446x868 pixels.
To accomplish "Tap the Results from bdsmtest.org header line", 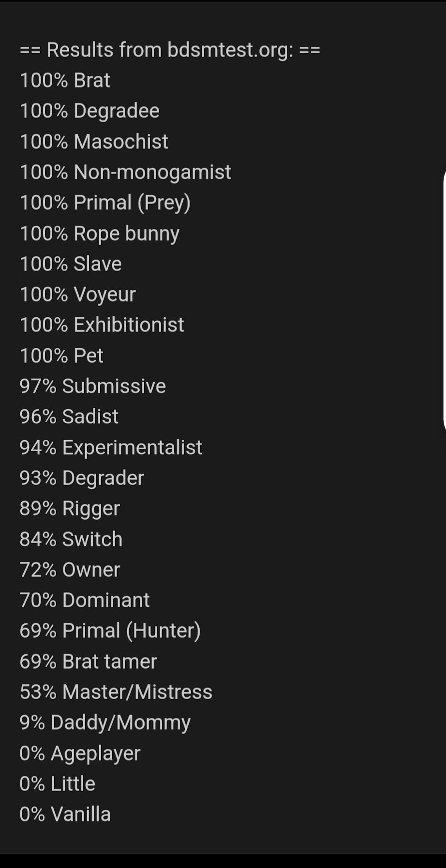I will (170, 50).
